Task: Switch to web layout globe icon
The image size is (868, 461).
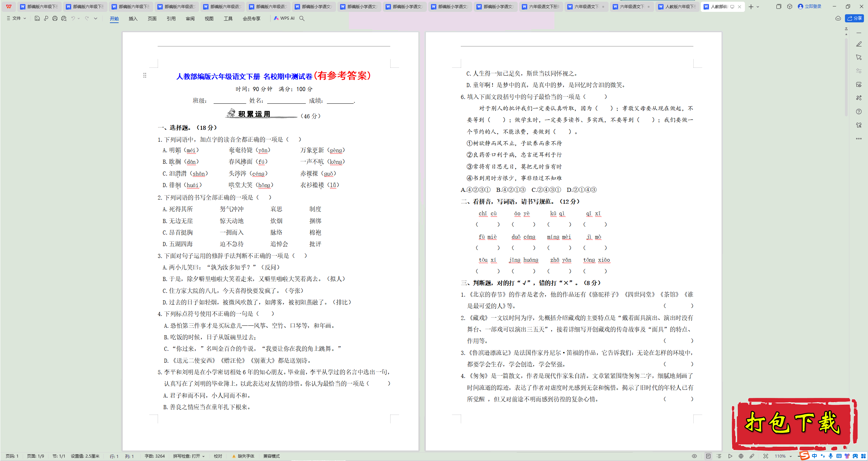Action: [741, 456]
